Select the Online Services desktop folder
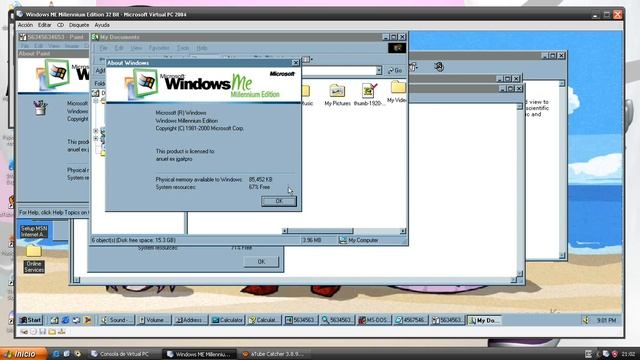Image resolution: width=640 pixels, height=360 pixels. point(34,260)
